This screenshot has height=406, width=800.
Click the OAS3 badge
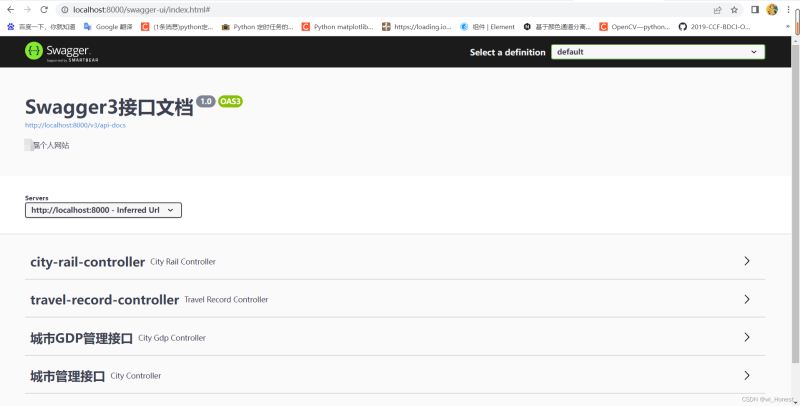230,102
